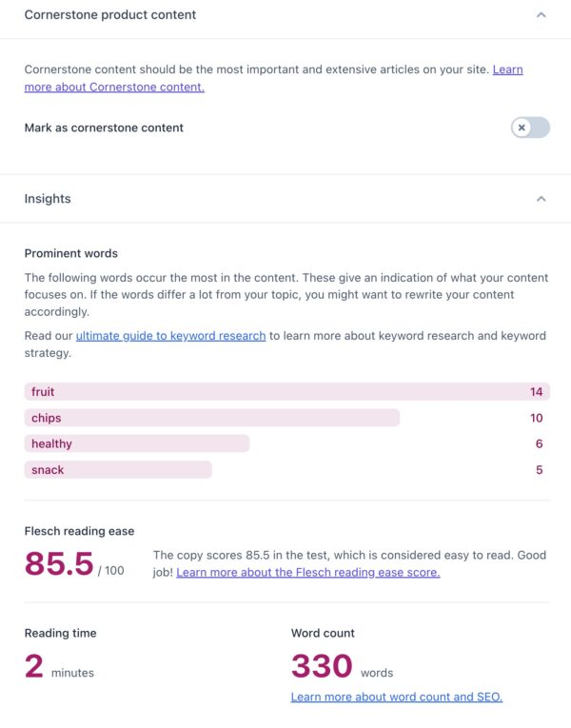The width and height of the screenshot is (571, 728).
Task: Click the fruit occurrence count 14
Action: coord(537,392)
